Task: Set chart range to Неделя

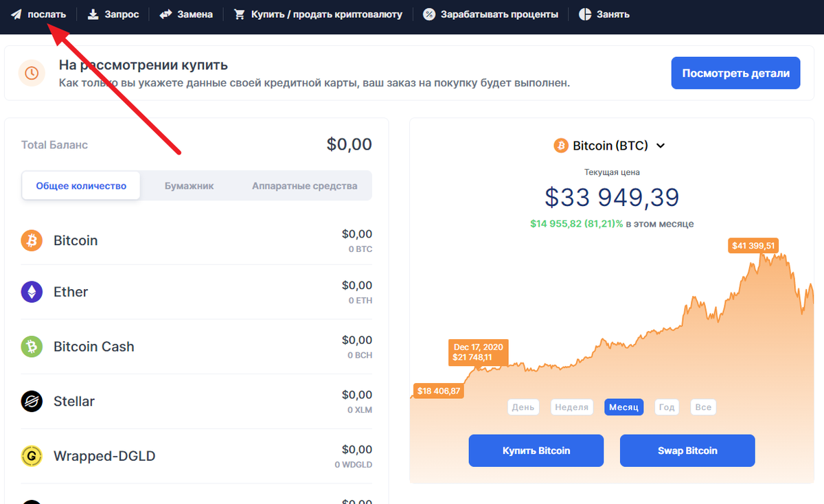Action: (x=571, y=407)
